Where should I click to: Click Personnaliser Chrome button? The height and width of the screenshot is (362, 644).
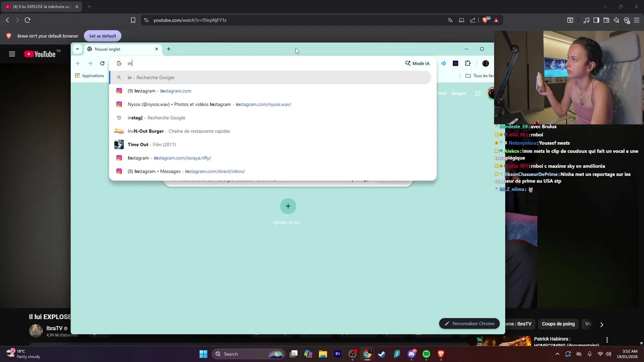click(469, 324)
